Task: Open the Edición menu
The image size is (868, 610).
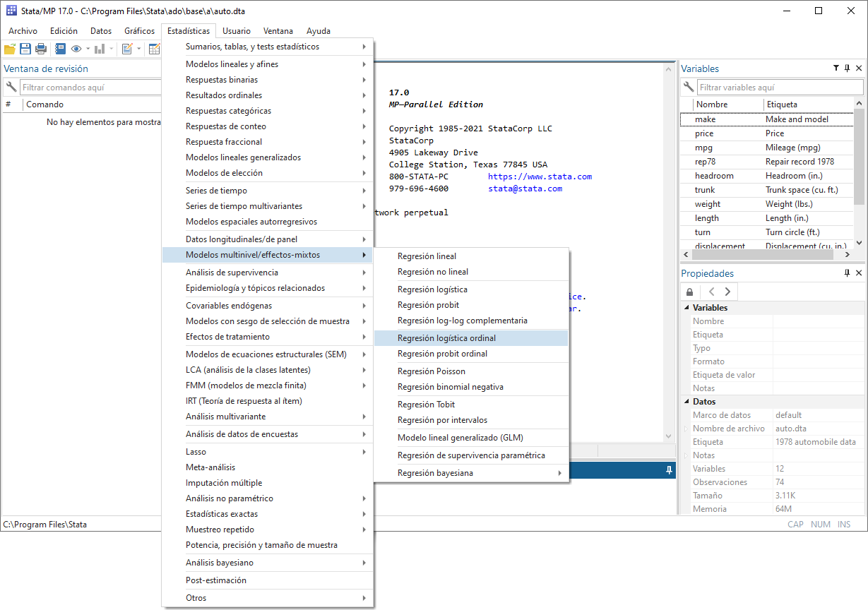Action: pos(64,31)
